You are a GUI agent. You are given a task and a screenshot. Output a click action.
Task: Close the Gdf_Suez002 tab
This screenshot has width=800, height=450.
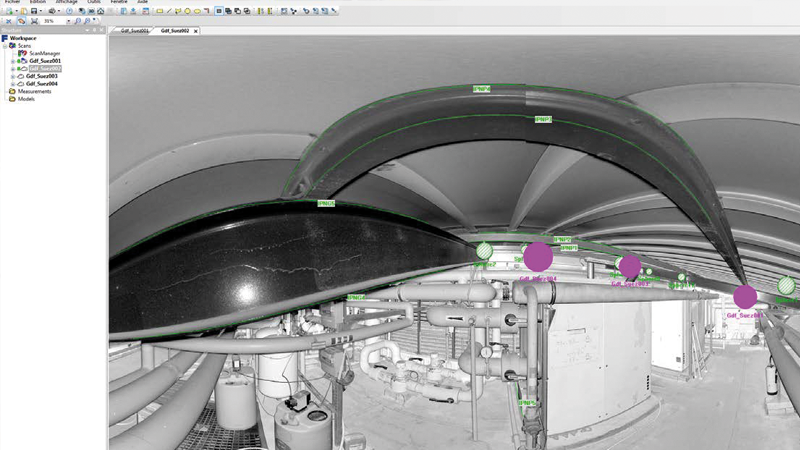tap(196, 31)
